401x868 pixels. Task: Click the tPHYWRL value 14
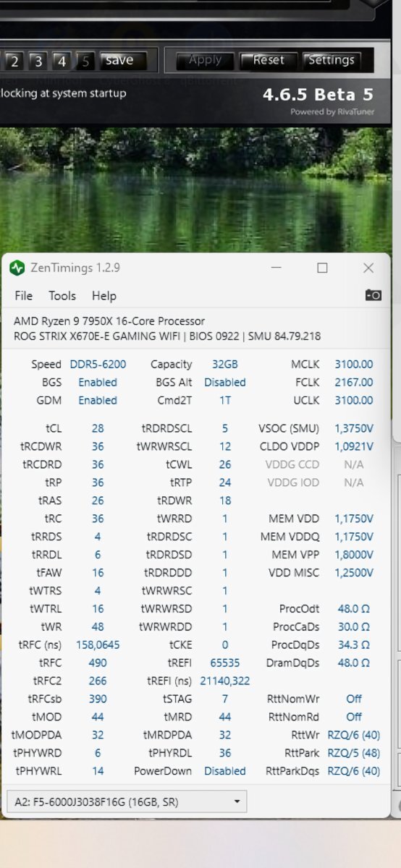[98, 771]
